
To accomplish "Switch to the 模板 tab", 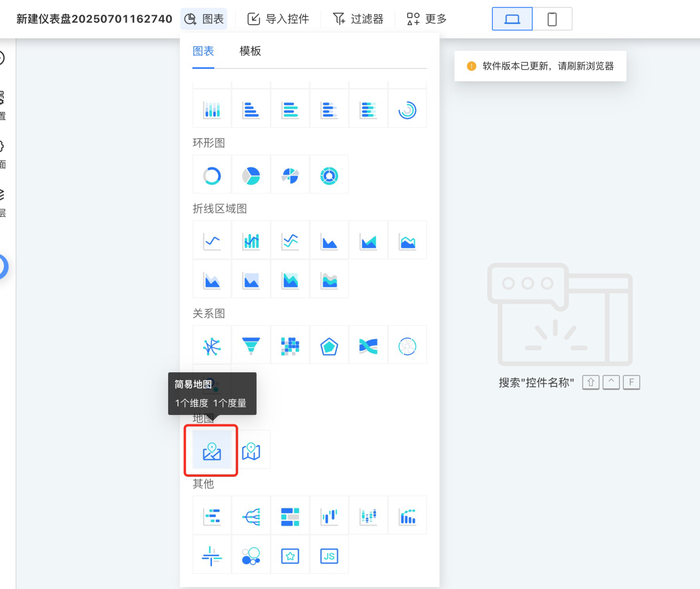I will click(x=250, y=51).
